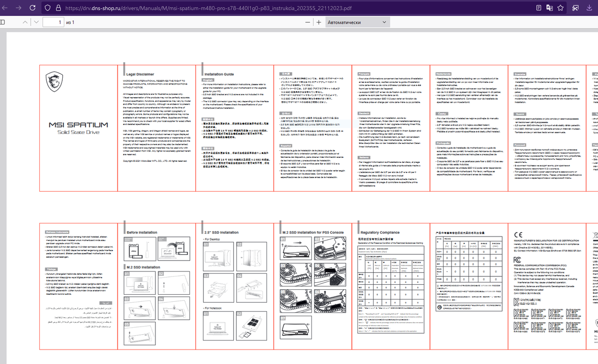Click the 'Regulatory Compliance' heading
Screen dimensions: 598x364
tap(380, 233)
